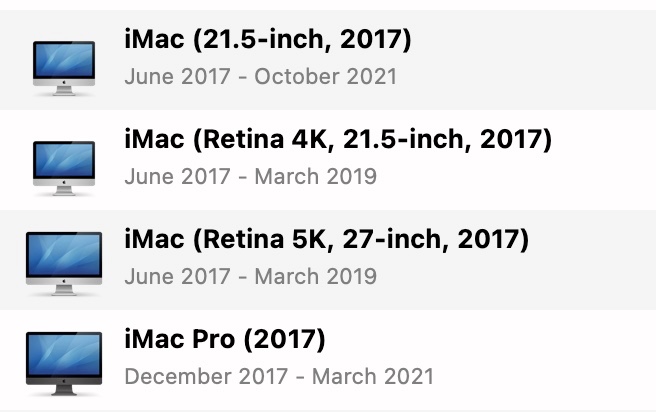The image size is (656, 412).
Task: Click the iMac Pro (2017) title
Action: pyautogui.click(x=225, y=340)
